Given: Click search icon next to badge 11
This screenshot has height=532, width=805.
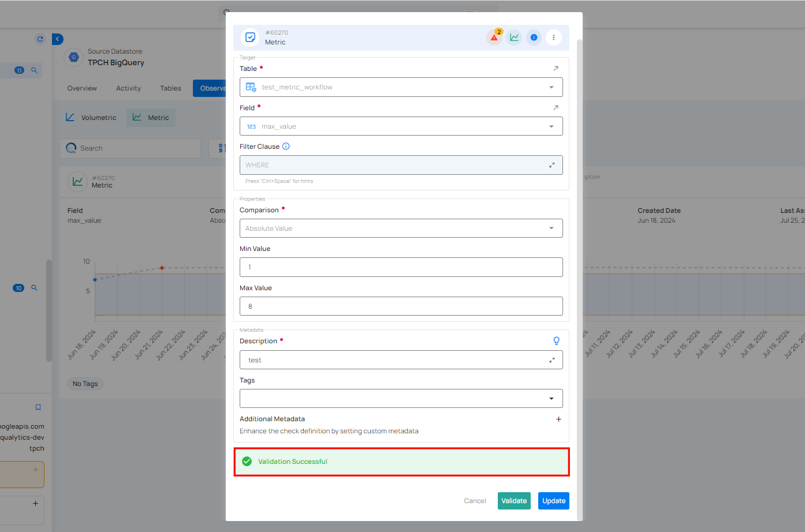Looking at the screenshot, I should pyautogui.click(x=34, y=70).
